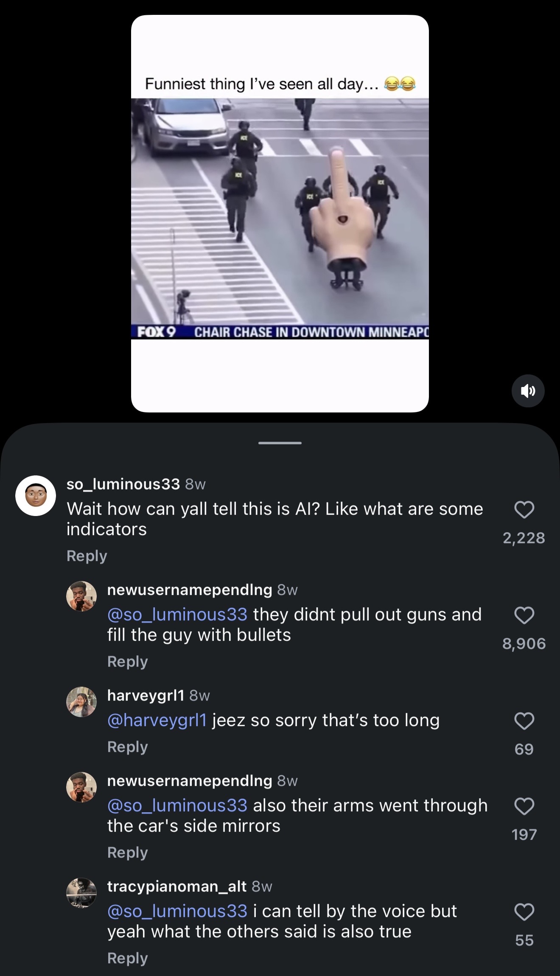Tap newusernamependlng's avatar on the mirrors comment
560x976 pixels.
coord(81,787)
